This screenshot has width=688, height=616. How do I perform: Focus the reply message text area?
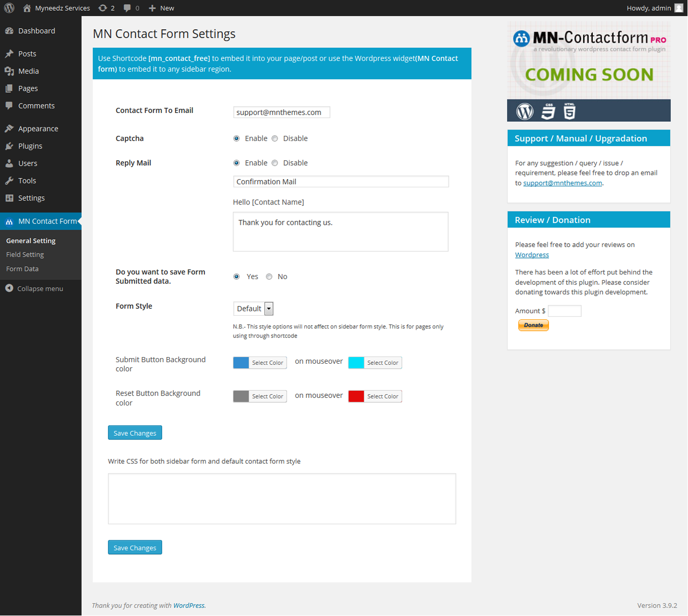(340, 232)
